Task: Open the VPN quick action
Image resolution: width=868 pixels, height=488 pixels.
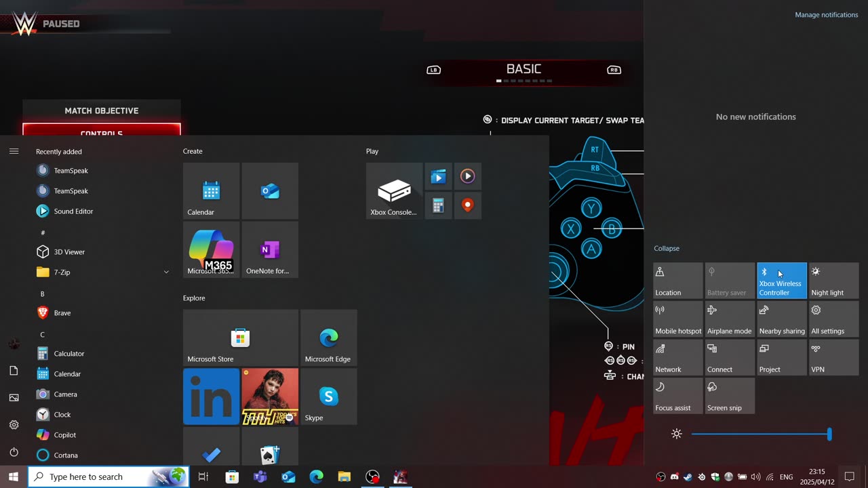Action: [x=834, y=358]
